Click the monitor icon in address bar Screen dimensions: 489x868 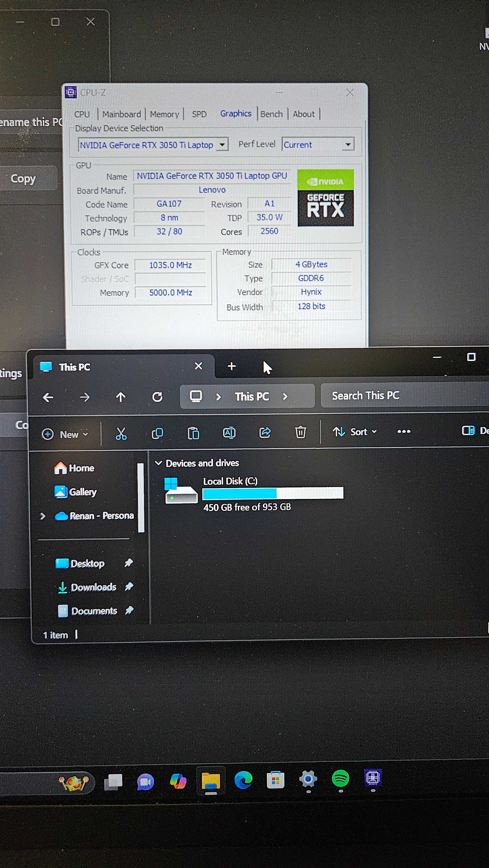point(196,396)
